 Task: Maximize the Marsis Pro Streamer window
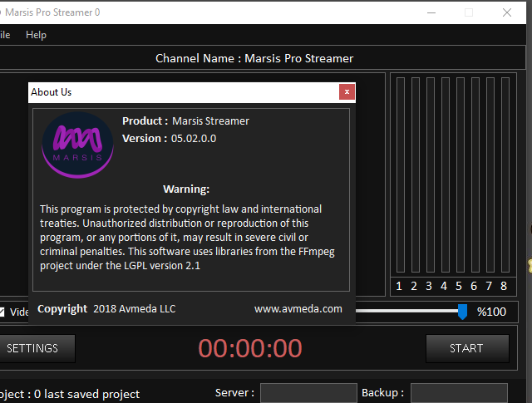click(x=469, y=12)
